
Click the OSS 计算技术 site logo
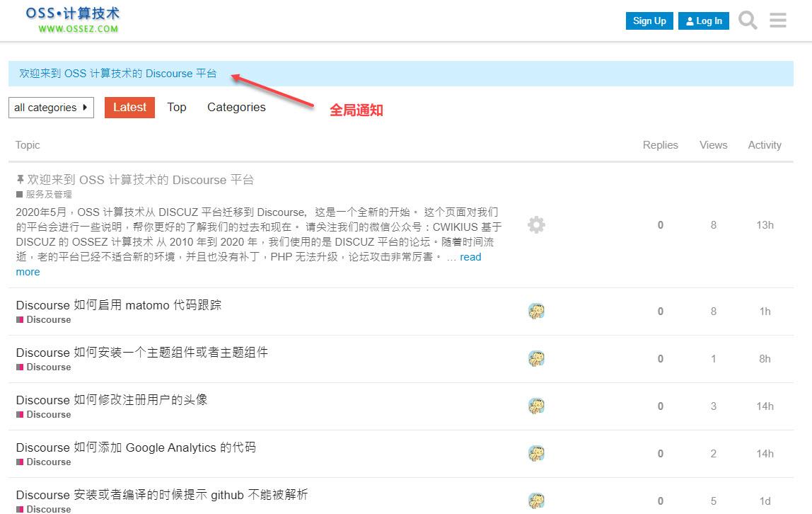(73, 21)
